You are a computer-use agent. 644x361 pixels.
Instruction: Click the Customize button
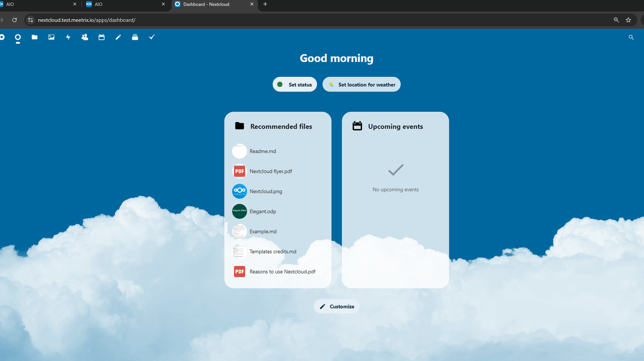336,306
